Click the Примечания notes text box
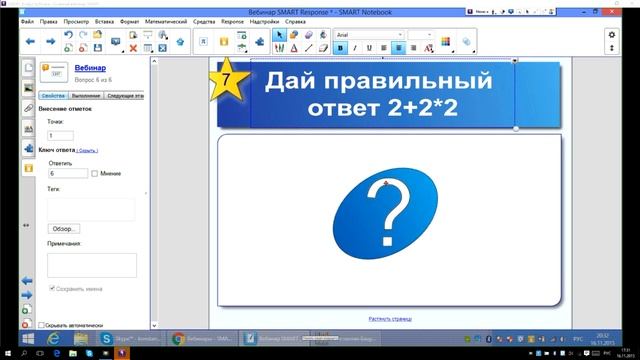Image resolution: width=640 pixels, height=360 pixels. [x=92, y=265]
